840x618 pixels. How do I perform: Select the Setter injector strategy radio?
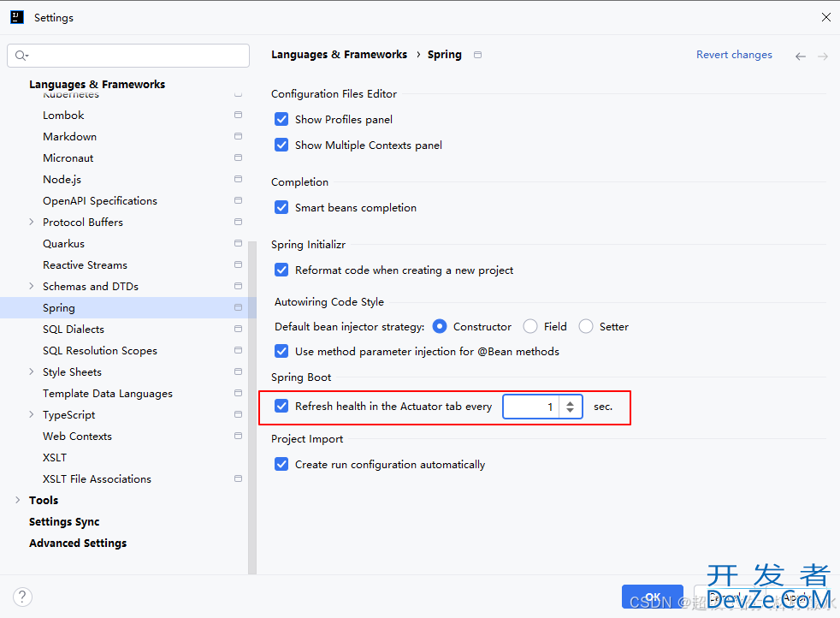pos(586,326)
